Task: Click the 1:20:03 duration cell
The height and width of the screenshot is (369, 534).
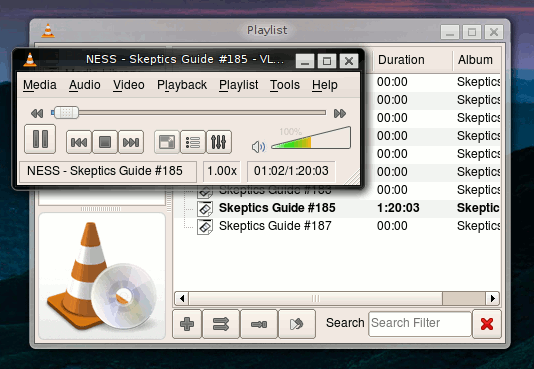Action: [398, 208]
